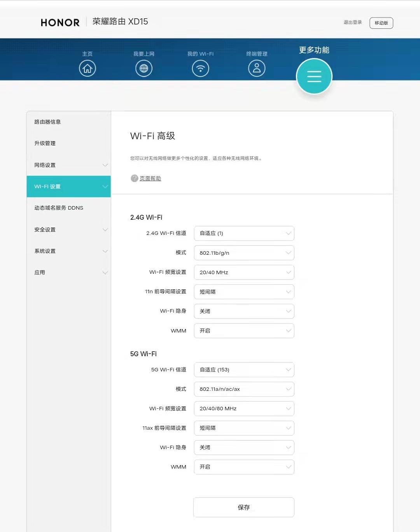Click the HONOR logo
420x532 pixels.
click(x=59, y=23)
